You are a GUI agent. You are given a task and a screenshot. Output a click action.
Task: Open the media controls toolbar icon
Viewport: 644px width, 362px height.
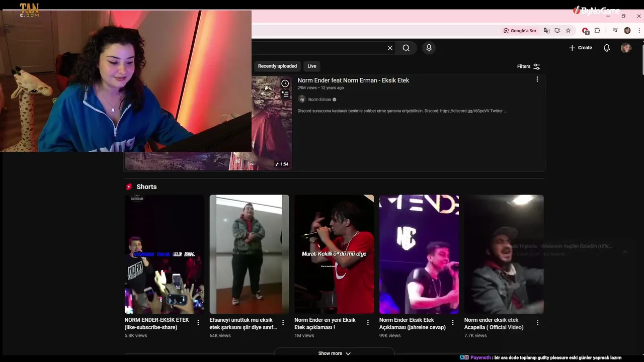[x=615, y=31]
